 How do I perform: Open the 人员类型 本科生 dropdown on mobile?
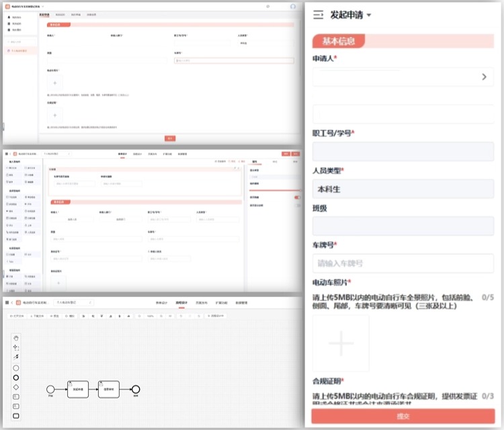tap(403, 189)
